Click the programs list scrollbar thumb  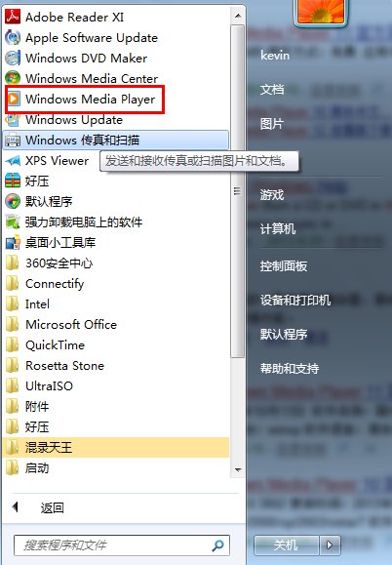pos(238,191)
